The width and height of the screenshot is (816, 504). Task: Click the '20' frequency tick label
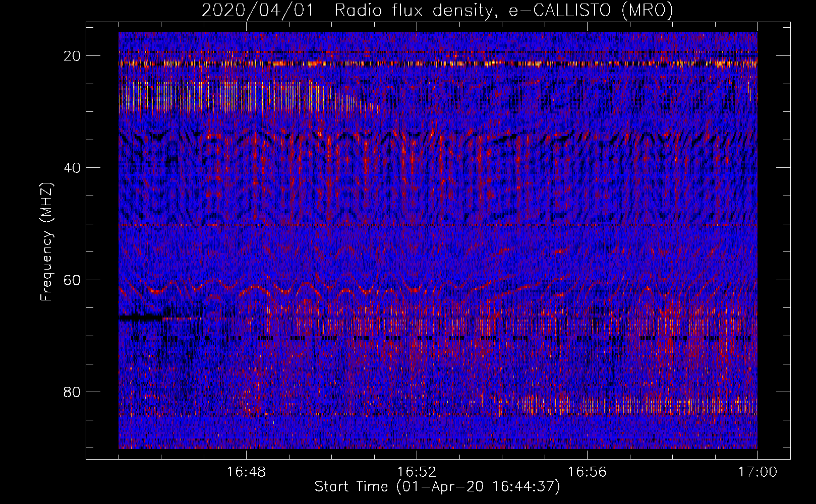pyautogui.click(x=73, y=56)
